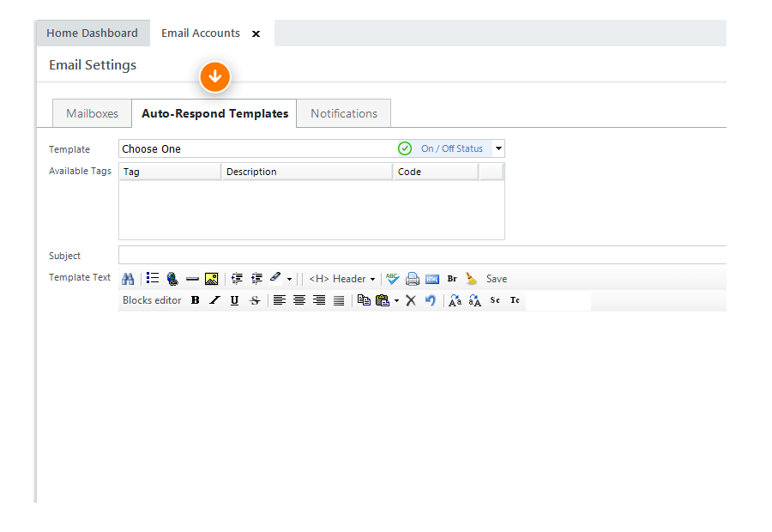Print the template text

pyautogui.click(x=413, y=279)
